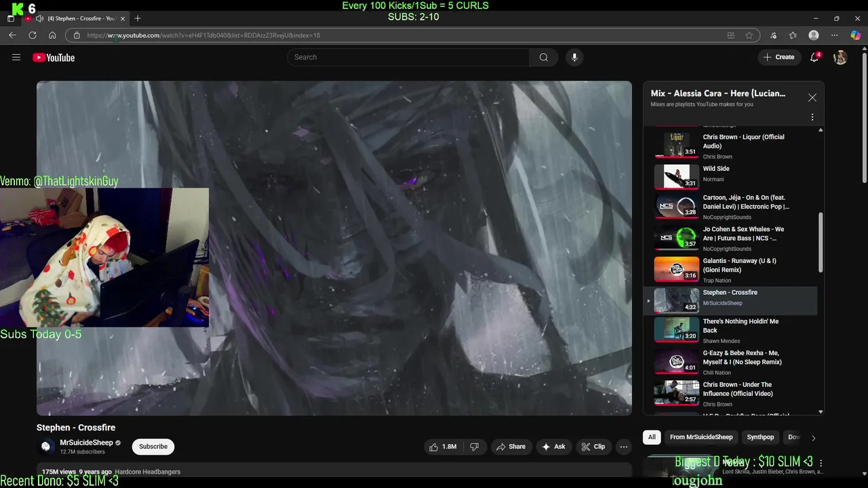Mute tab using speaker icon
Screen dimensions: 868x488
tap(39, 18)
